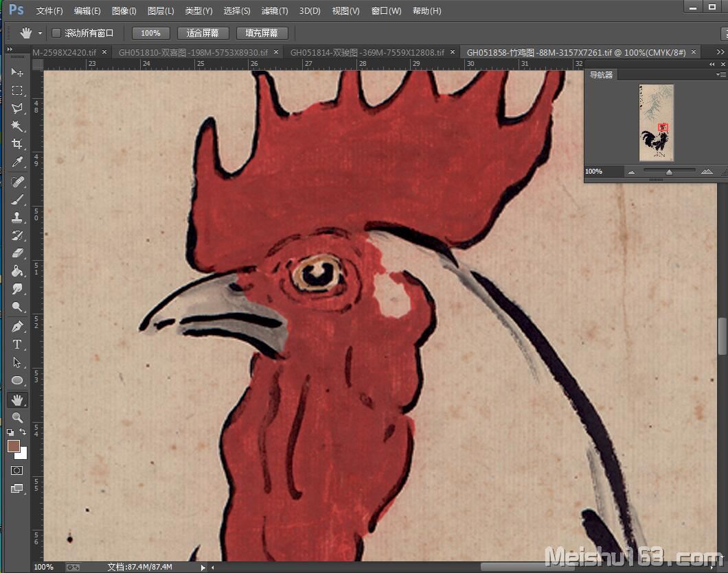Click the 适合屏幕 button
The height and width of the screenshot is (573, 728).
pos(203,33)
